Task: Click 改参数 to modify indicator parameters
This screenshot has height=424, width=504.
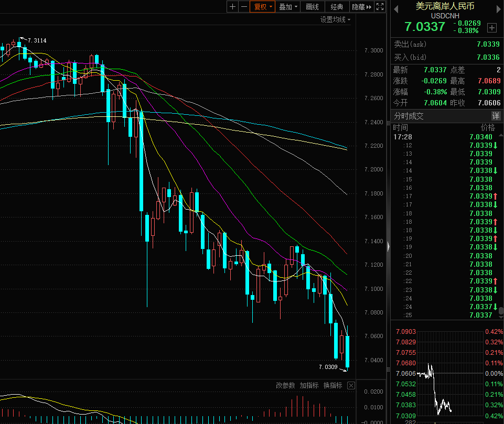Action: pos(285,386)
